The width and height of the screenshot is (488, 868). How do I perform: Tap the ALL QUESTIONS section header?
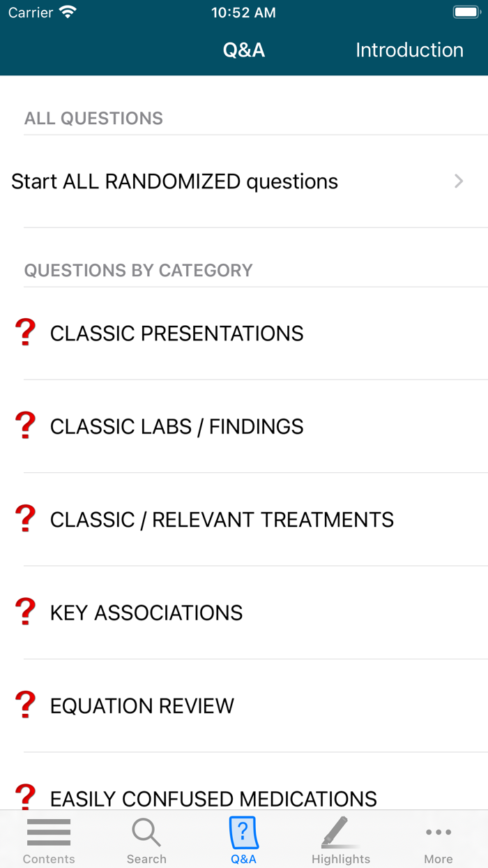(x=93, y=119)
